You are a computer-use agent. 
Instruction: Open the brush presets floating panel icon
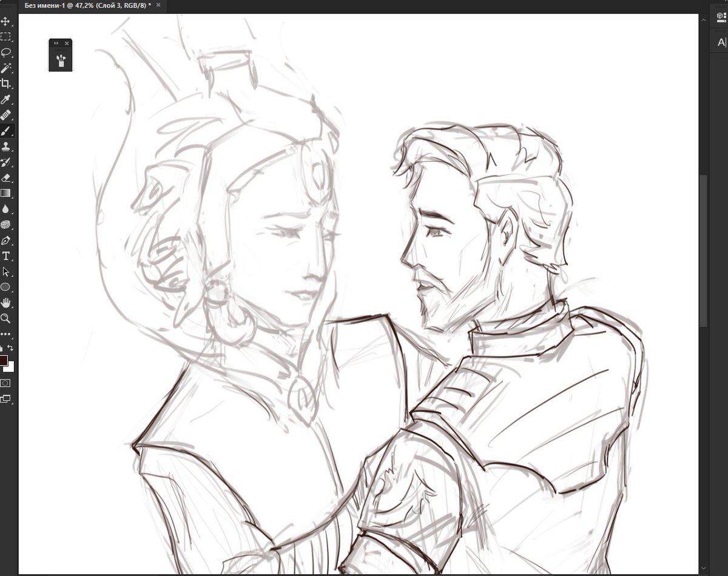(61, 60)
